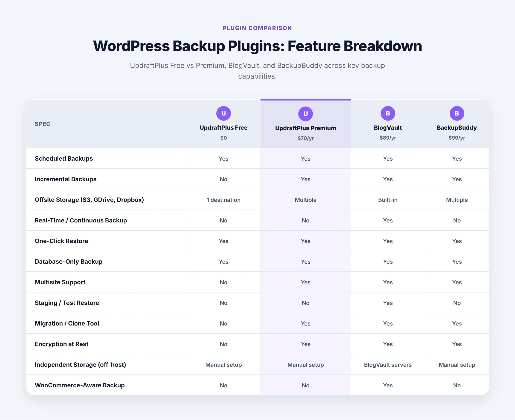
Task: Click the PLUGIN COMPARISON label
Action: tap(257, 28)
